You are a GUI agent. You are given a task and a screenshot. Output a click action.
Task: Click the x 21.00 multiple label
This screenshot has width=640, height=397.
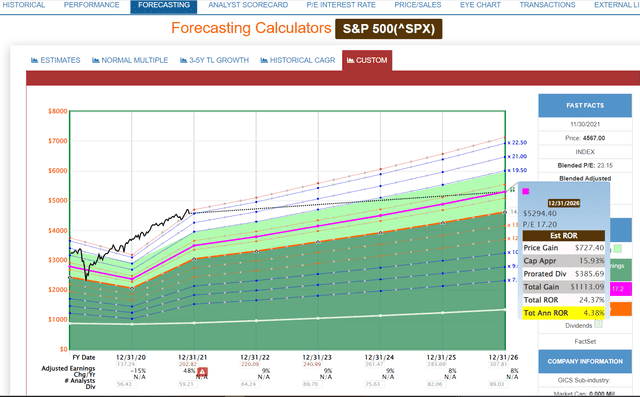point(517,156)
